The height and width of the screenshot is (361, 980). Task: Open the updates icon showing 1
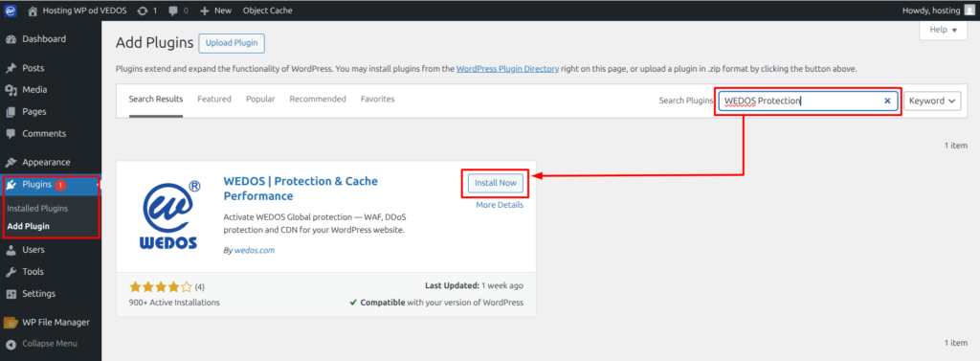point(143,11)
